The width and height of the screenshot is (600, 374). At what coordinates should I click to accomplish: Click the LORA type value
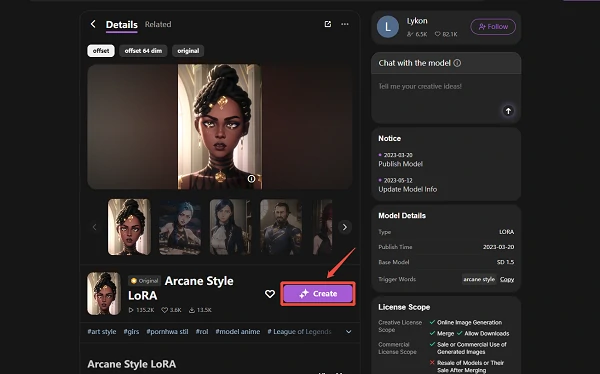[x=507, y=232]
